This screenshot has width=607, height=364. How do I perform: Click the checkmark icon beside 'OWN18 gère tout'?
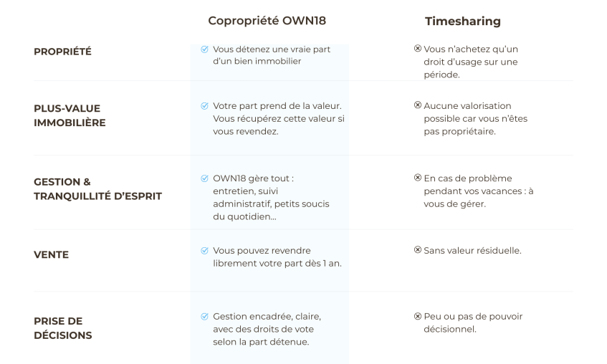pos(205,179)
